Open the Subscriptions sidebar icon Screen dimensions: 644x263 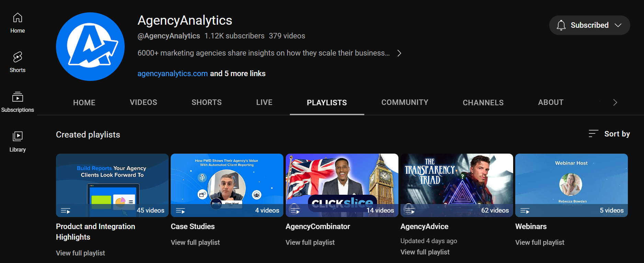(18, 97)
